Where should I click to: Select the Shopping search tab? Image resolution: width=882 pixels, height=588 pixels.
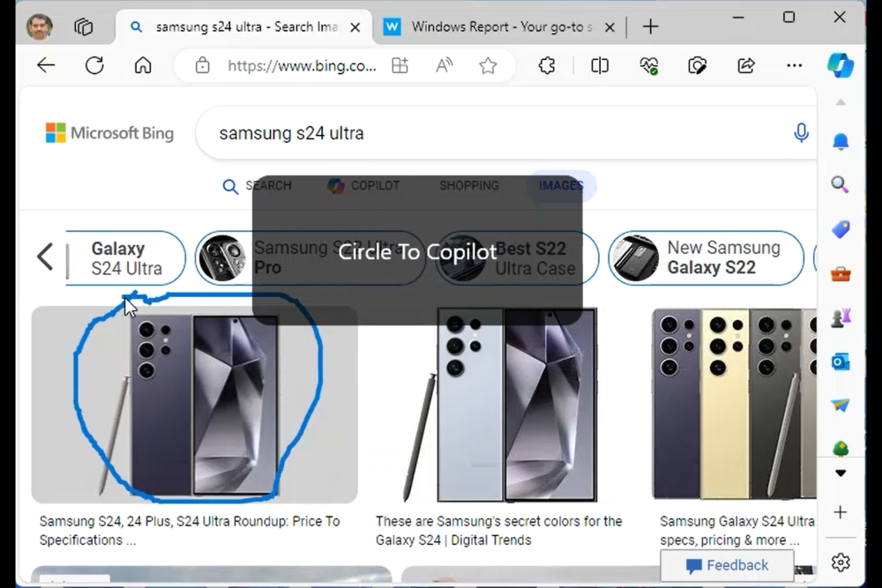coord(469,185)
